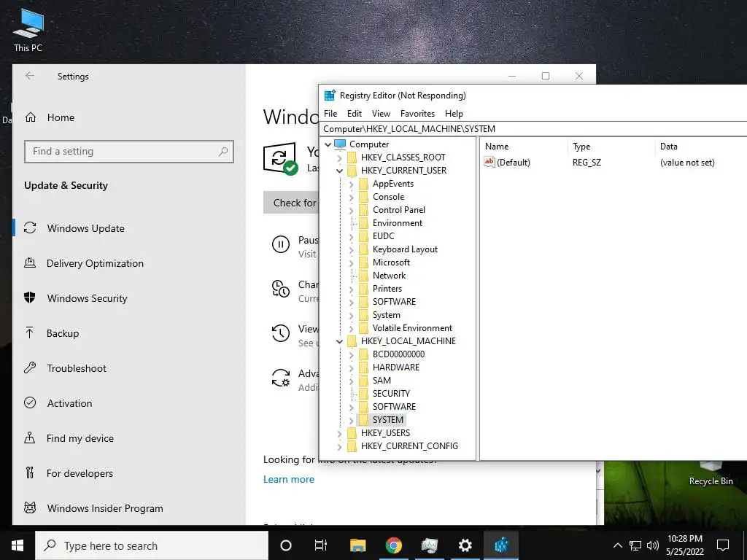Expand the BCD00000000 key arrow
Image resolution: width=747 pixels, height=560 pixels.
[351, 354]
